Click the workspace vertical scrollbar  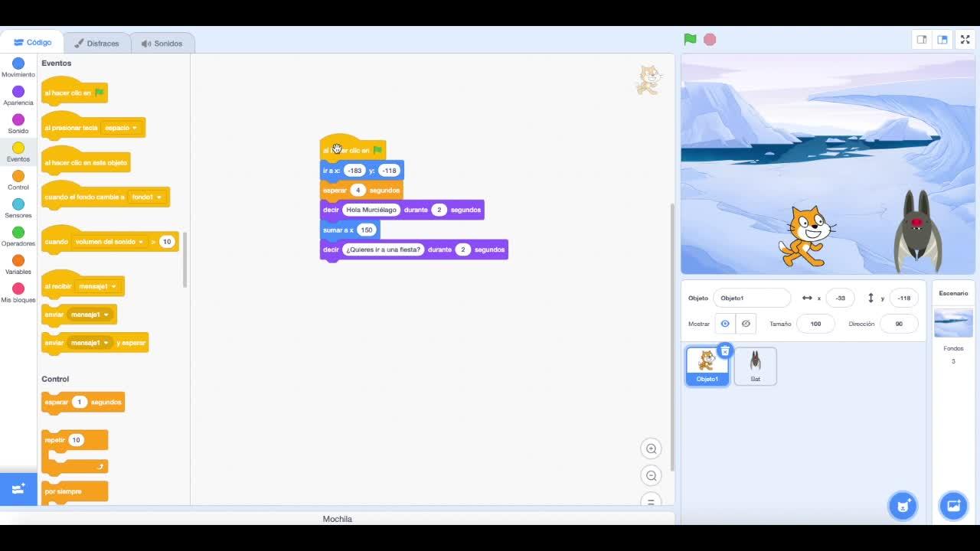pyautogui.click(x=671, y=337)
